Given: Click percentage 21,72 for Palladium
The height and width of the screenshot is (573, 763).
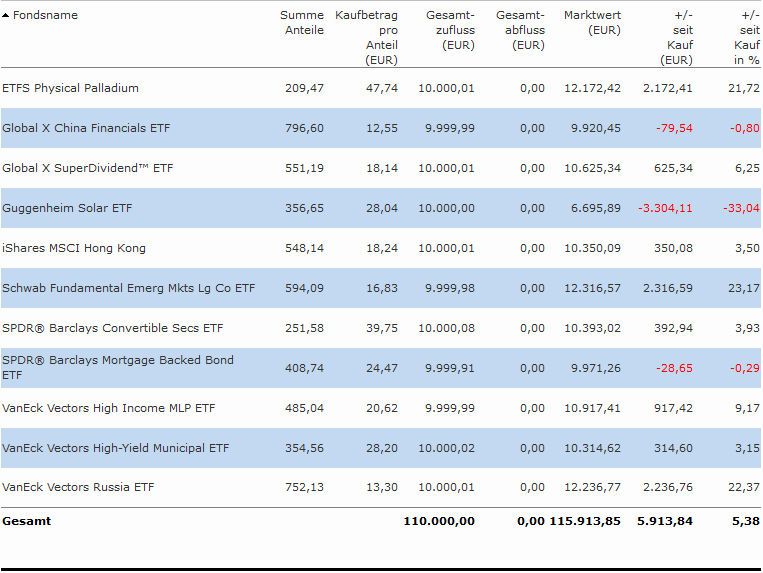Looking at the screenshot, I should pos(744,88).
